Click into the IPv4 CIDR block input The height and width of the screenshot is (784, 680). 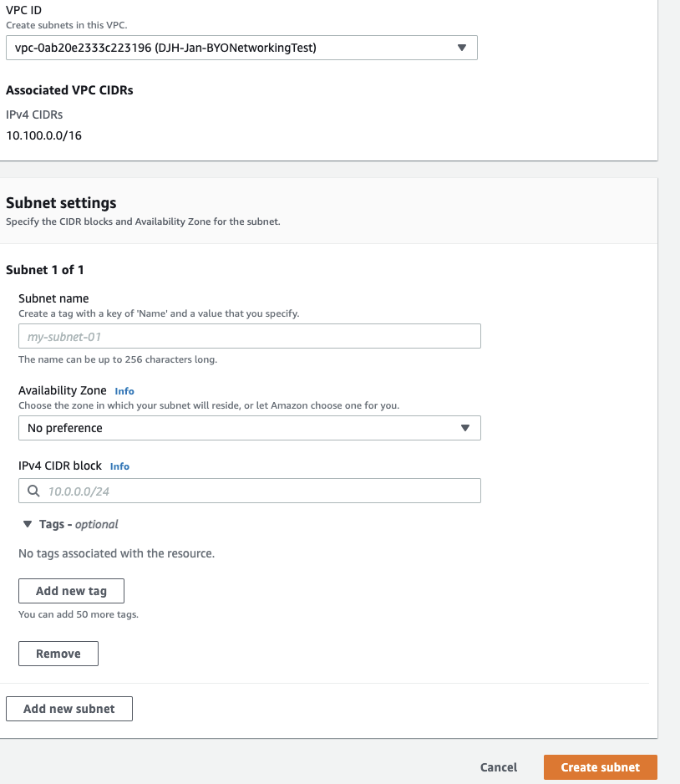pyautogui.click(x=259, y=491)
